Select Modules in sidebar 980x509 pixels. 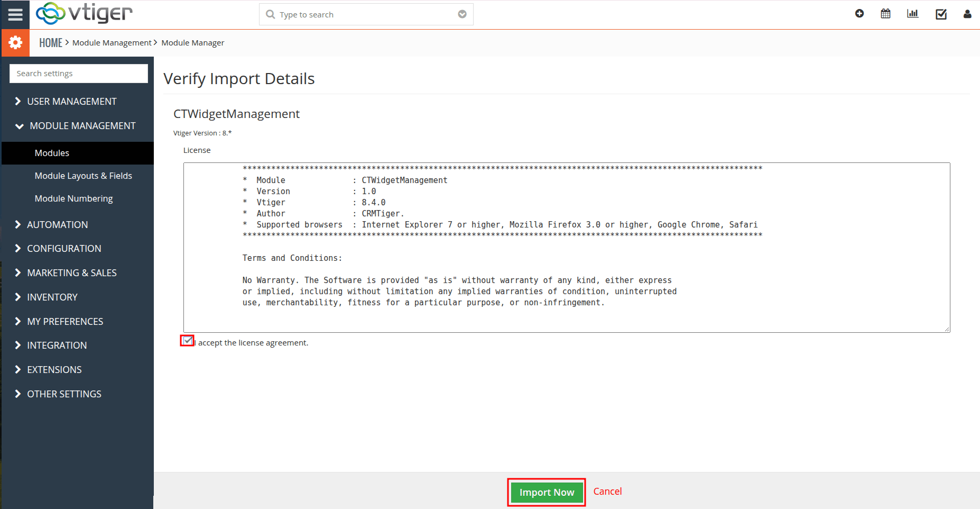(78, 153)
